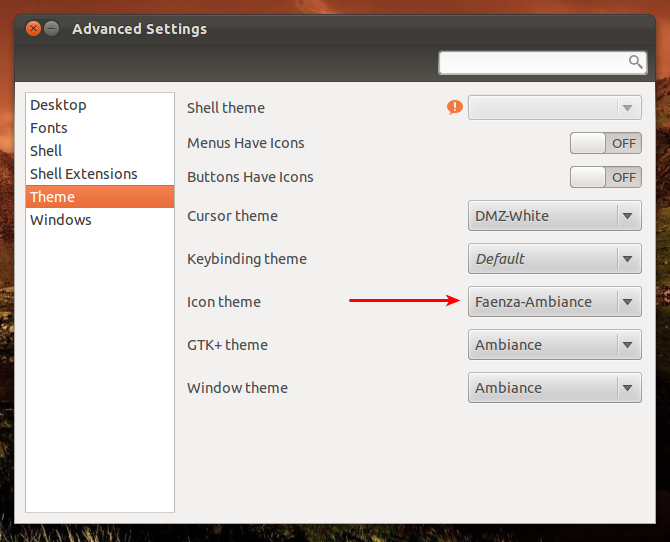
Task: Open the Shell settings category
Action: 46,151
